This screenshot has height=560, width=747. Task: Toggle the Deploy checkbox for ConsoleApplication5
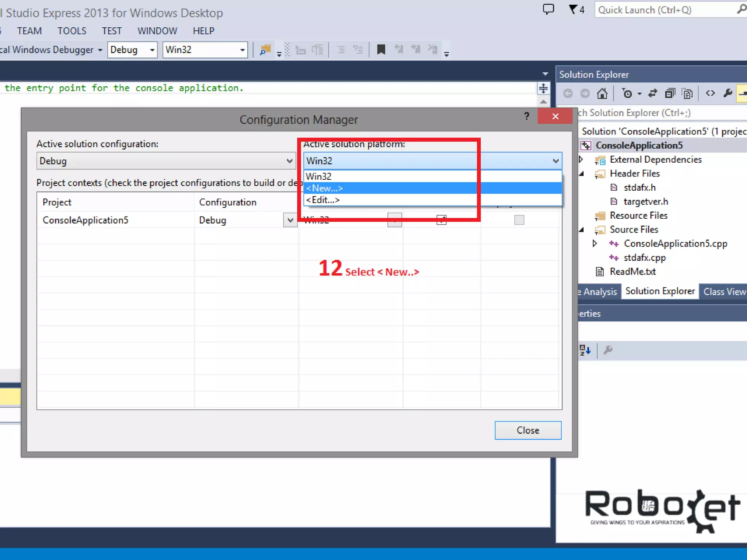click(x=519, y=220)
